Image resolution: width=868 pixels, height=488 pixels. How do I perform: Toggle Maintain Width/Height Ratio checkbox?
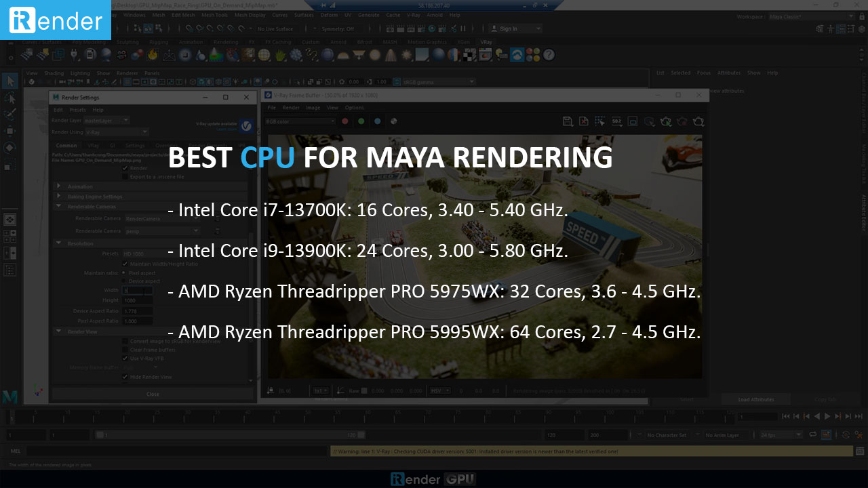(125, 264)
